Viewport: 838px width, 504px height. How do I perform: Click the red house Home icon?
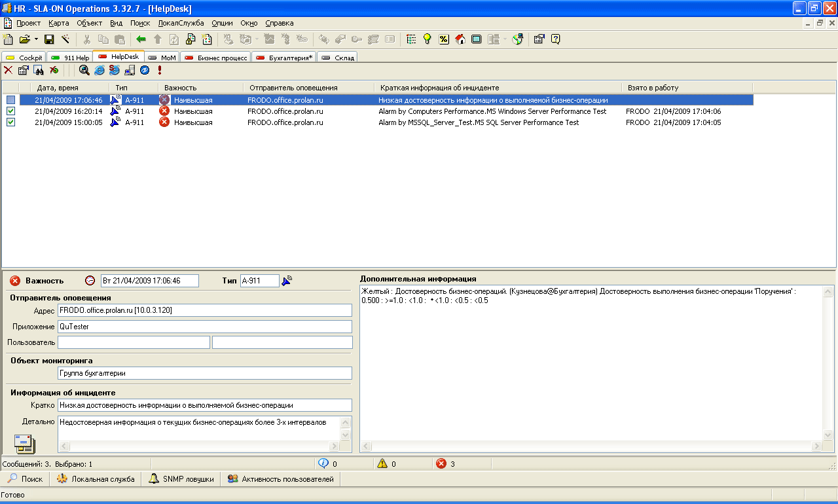[460, 39]
